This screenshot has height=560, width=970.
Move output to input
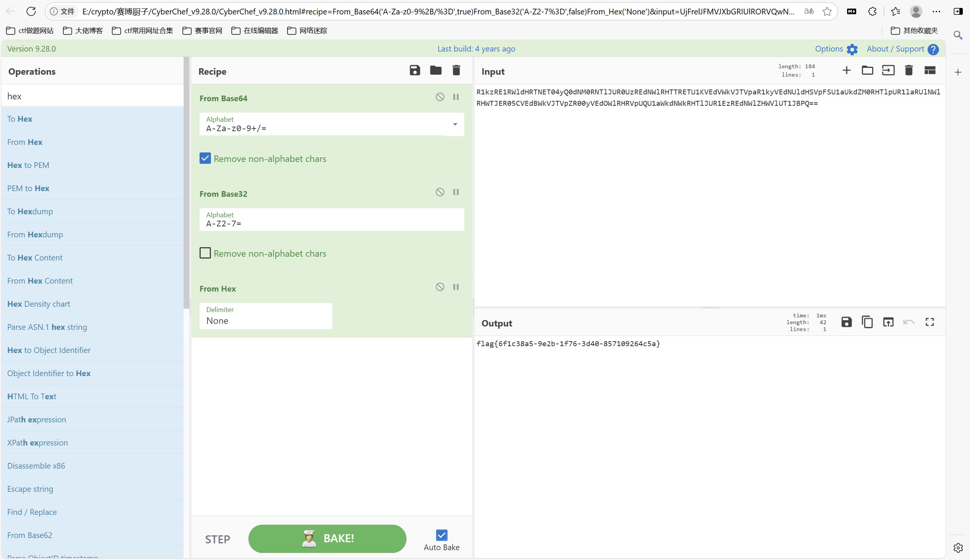click(x=888, y=322)
